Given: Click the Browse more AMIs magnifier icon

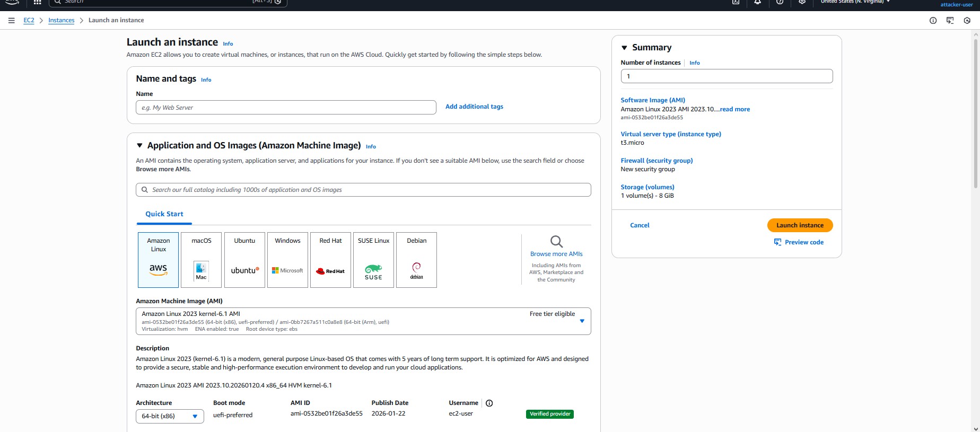Looking at the screenshot, I should click(556, 242).
